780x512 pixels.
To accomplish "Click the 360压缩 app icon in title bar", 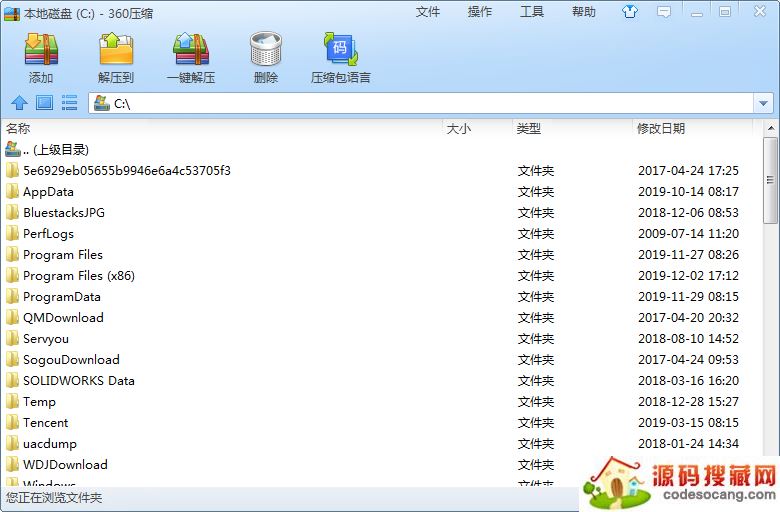I will [11, 13].
